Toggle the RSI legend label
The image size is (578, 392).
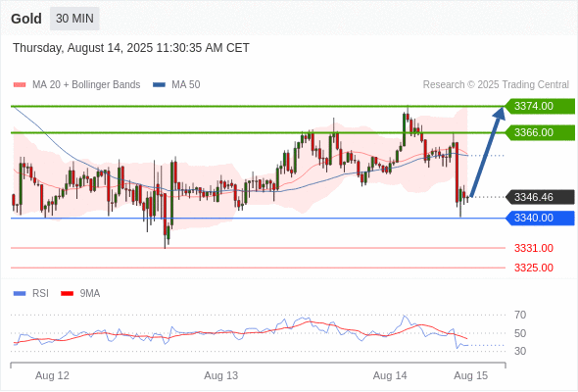coord(40,294)
